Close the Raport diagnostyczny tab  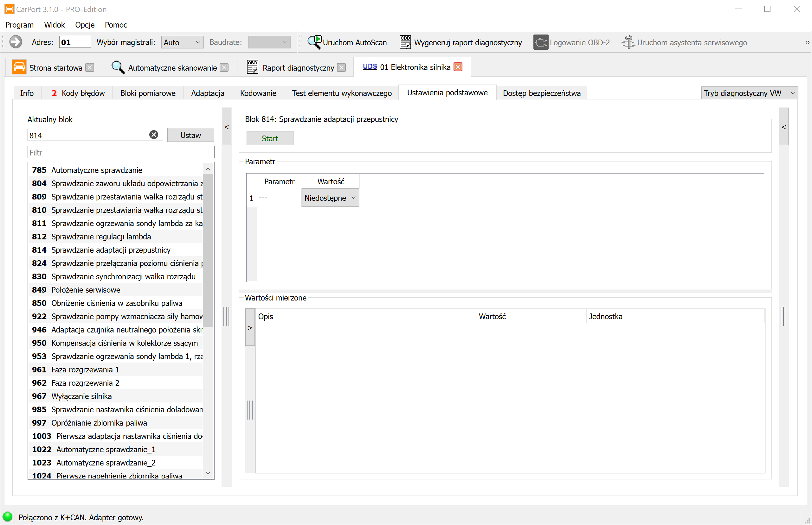[341, 68]
